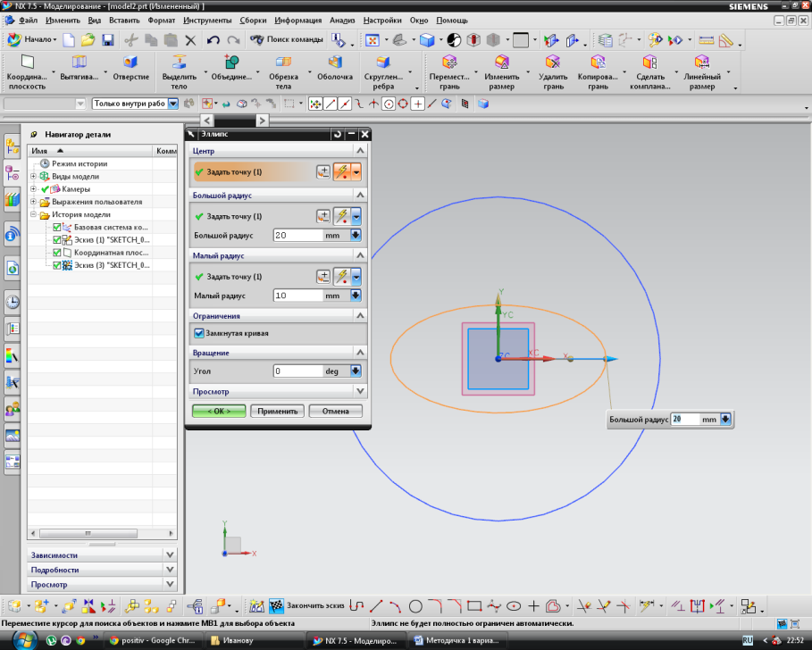Viewport: 812px width, 650px height.
Task: Click Закончить эскиз finish flag icon
Action: pos(276,605)
